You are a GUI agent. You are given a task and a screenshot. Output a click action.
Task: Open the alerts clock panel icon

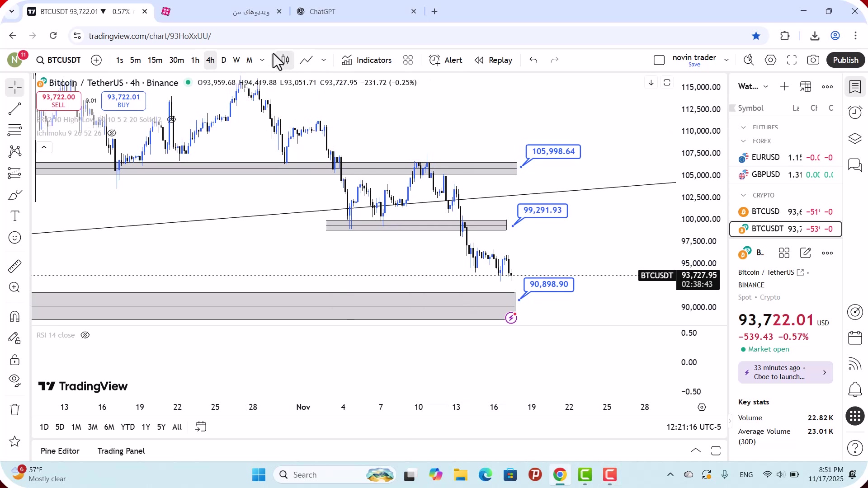(855, 113)
